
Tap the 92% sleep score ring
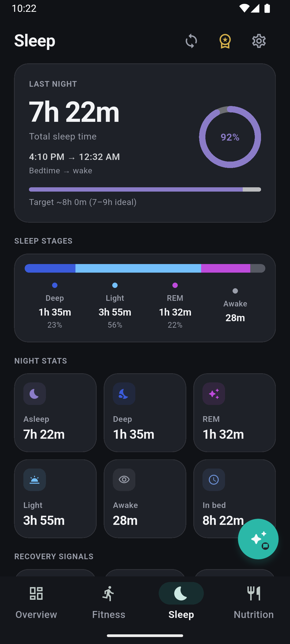pos(230,137)
